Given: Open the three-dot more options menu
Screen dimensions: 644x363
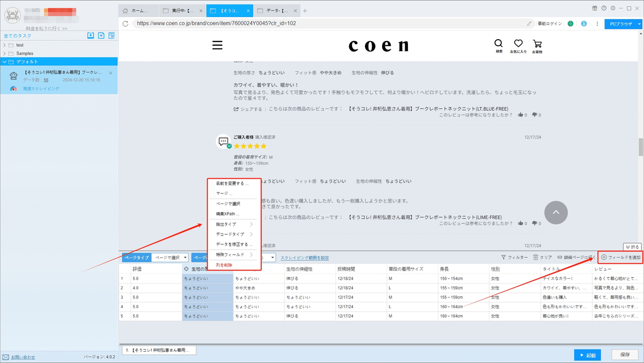Looking at the screenshot, I should (x=597, y=24).
